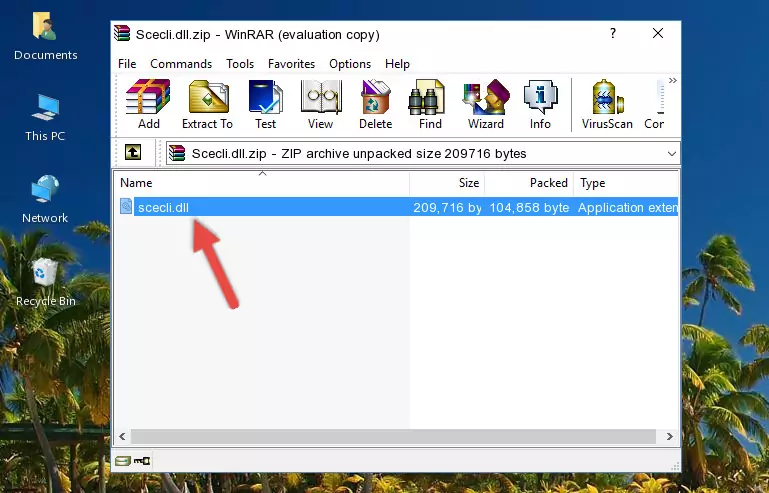Run VirusScan on the archive
The height and width of the screenshot is (493, 769).
tap(607, 104)
